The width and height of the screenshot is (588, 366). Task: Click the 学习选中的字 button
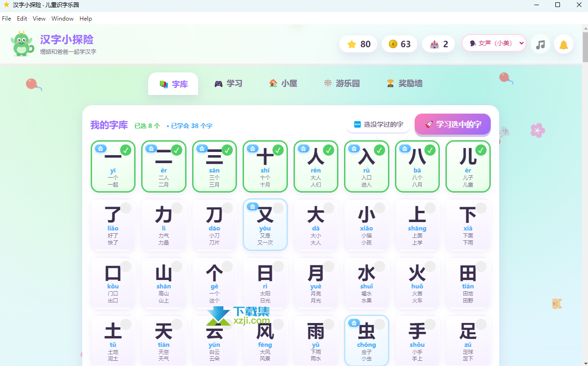tap(452, 124)
